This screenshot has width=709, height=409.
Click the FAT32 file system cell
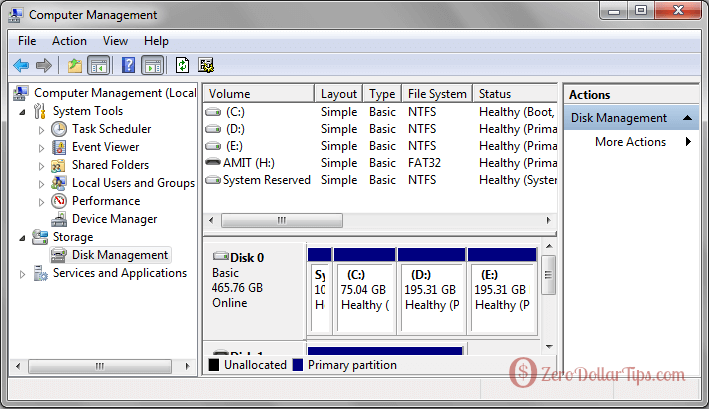424,163
